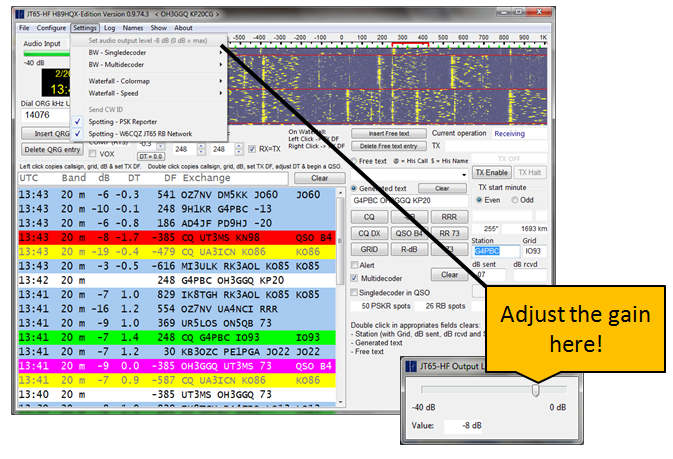This screenshot has height=459, width=673.
Task: Click the GRID message button
Action: click(x=369, y=249)
